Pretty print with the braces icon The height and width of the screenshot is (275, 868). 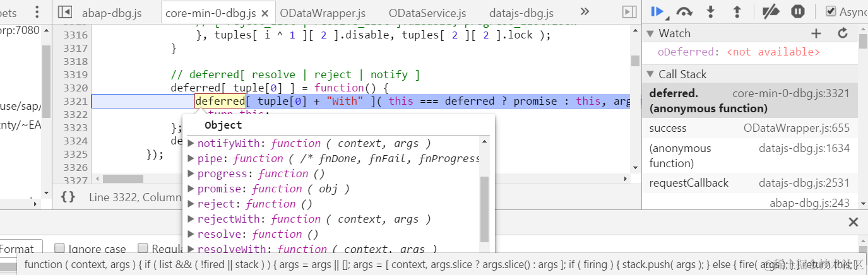pos(68,197)
